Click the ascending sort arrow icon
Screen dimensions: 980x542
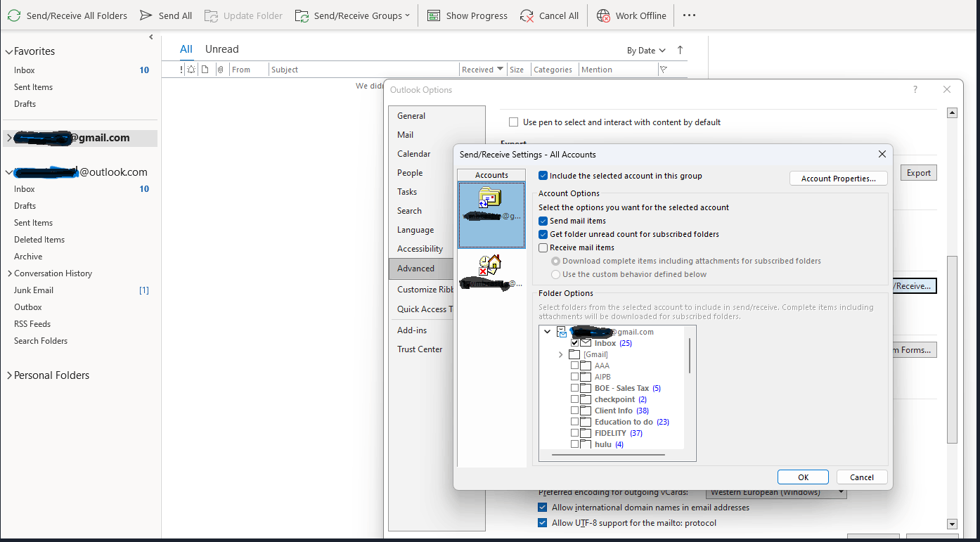(x=679, y=50)
